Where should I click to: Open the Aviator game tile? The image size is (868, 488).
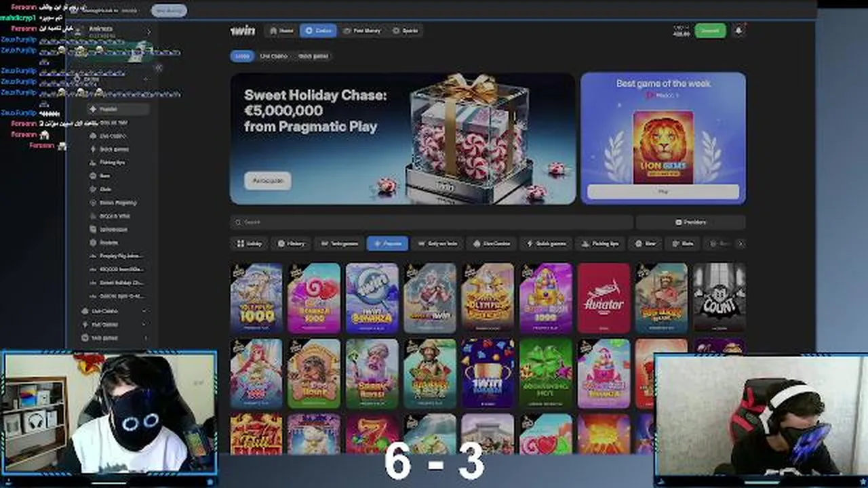tap(604, 298)
